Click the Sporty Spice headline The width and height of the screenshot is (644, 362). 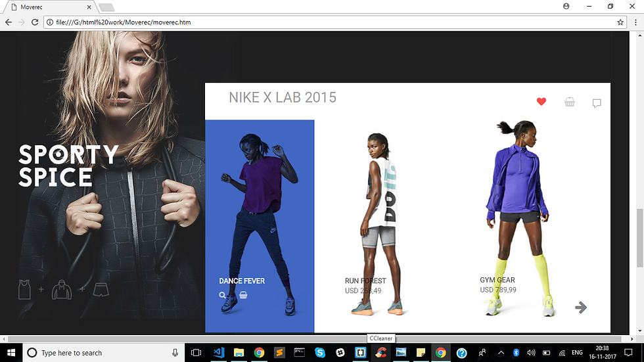coord(68,166)
